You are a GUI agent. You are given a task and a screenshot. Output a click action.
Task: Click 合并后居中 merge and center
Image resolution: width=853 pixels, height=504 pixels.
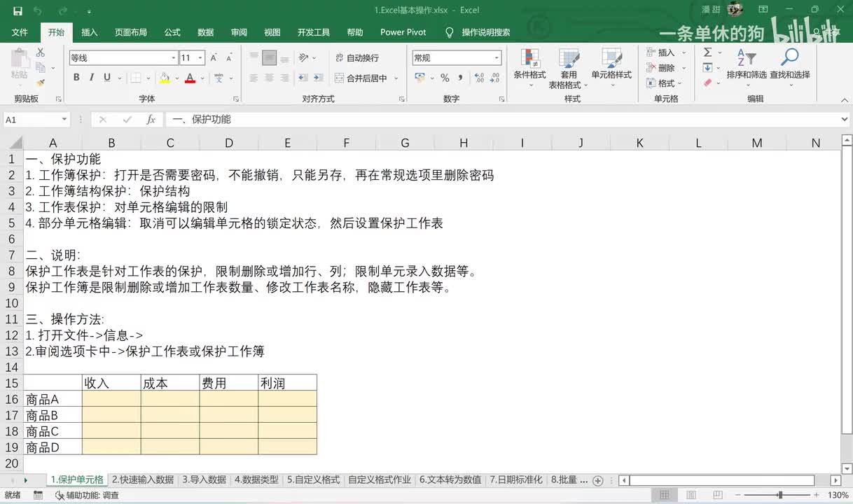click(361, 78)
